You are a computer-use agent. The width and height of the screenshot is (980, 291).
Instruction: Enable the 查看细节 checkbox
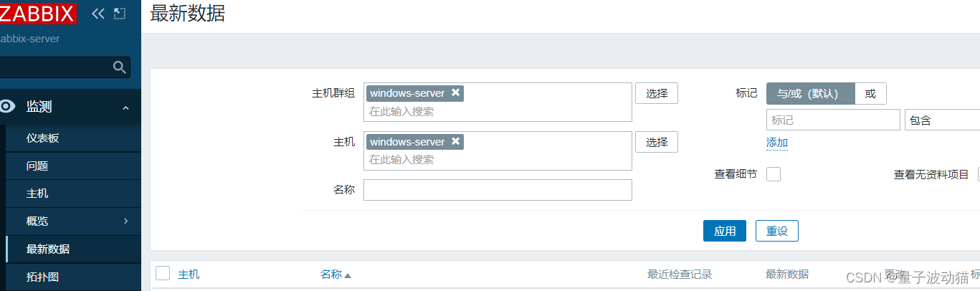[x=774, y=174]
